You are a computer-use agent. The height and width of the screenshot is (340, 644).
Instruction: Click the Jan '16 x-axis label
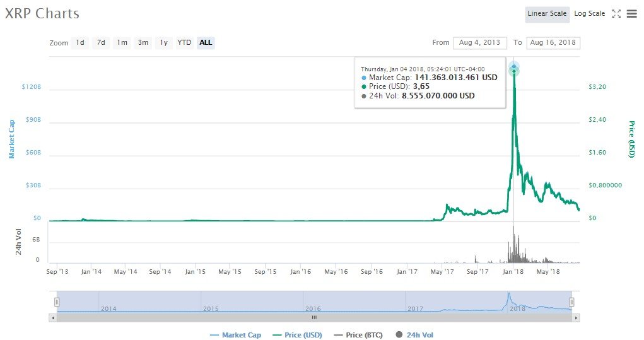tap(301, 271)
